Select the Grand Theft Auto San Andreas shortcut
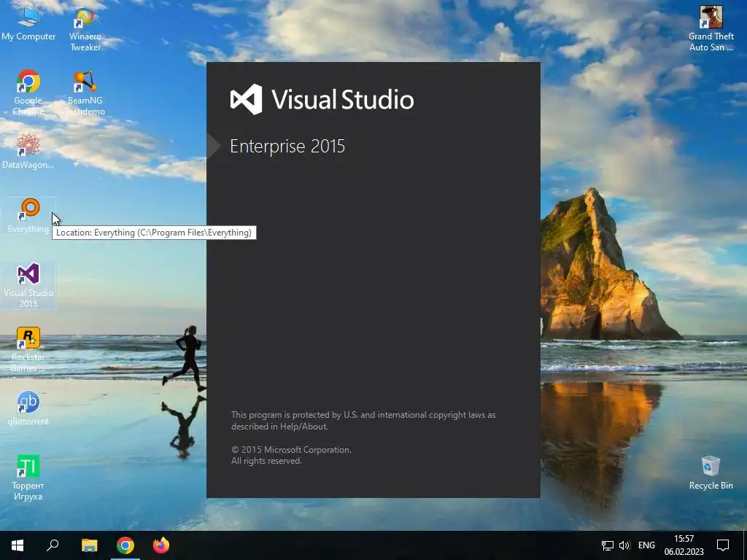 711,28
